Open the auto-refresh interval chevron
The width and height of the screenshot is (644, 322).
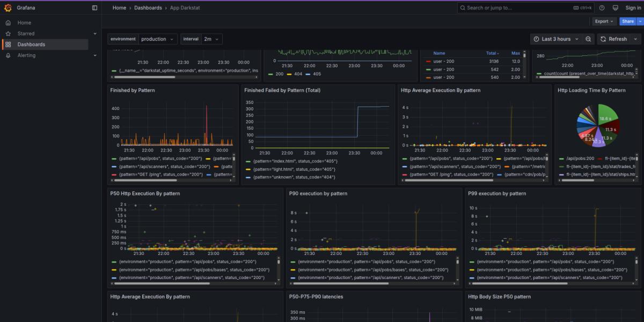(636, 39)
